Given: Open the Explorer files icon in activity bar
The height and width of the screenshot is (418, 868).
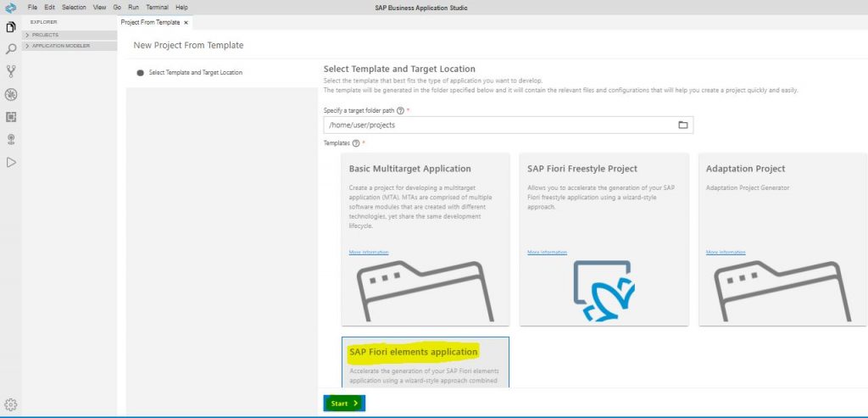Looking at the screenshot, I should tap(10, 27).
